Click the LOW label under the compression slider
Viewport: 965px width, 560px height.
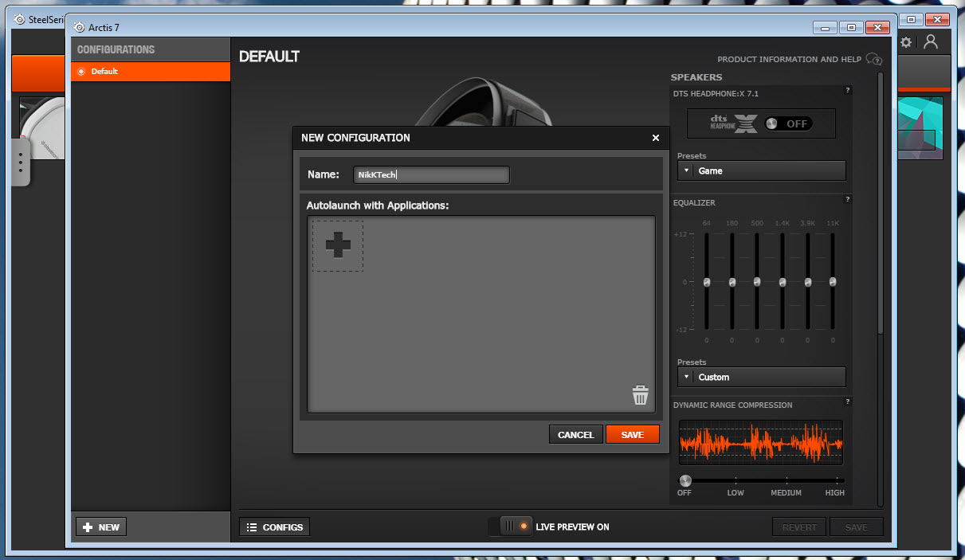(736, 493)
